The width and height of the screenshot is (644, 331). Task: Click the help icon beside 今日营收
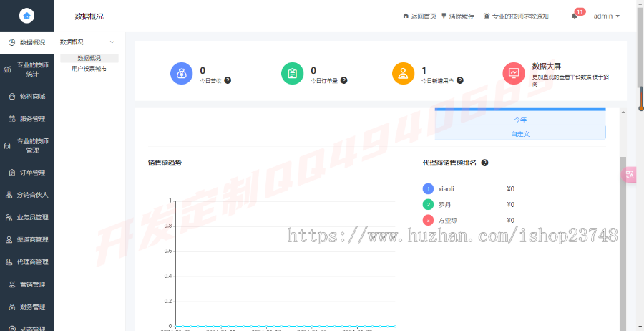tap(228, 80)
